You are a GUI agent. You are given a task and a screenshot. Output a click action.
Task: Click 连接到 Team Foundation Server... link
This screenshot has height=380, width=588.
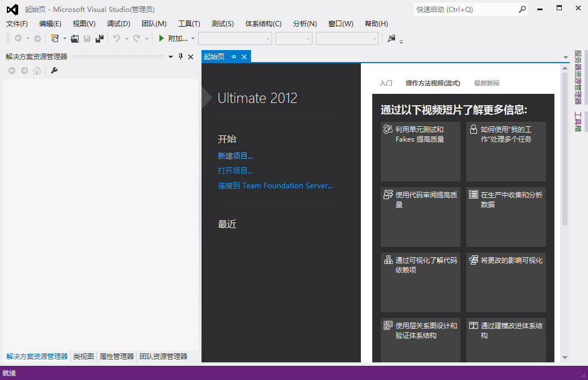[x=276, y=186]
